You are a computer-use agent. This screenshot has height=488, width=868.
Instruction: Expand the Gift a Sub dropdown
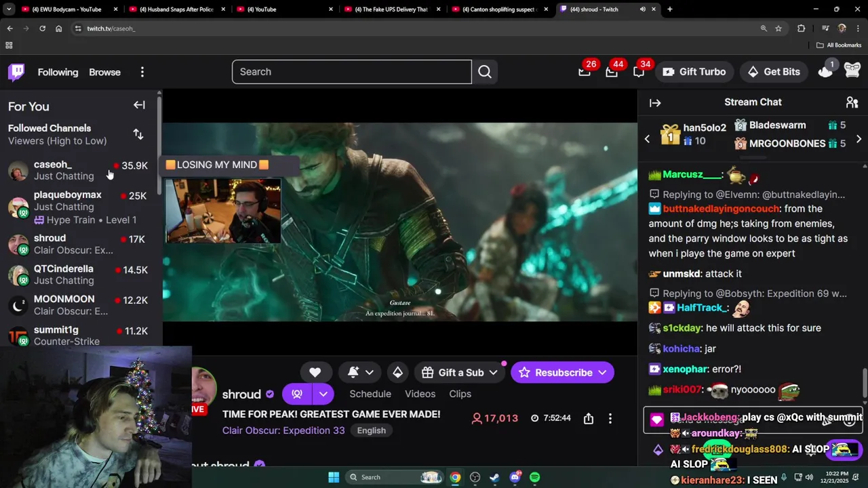tap(493, 373)
